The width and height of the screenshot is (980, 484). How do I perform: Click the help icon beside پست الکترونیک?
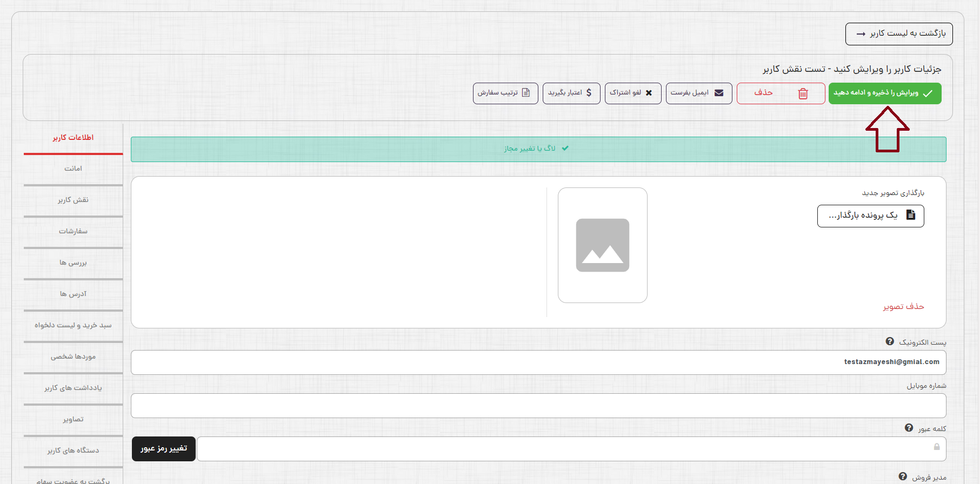(x=890, y=341)
